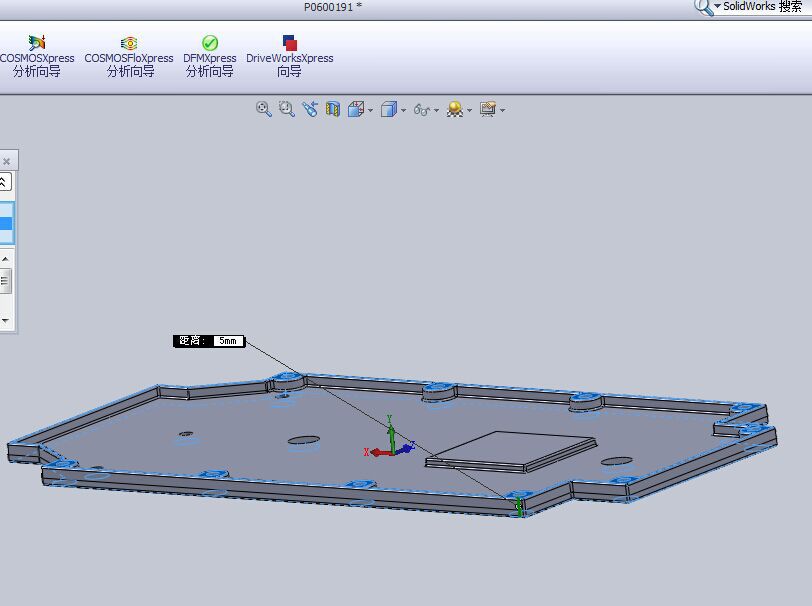This screenshot has width=812, height=606.
Task: Start the DFMXpress analysis wizard
Action: [210, 56]
